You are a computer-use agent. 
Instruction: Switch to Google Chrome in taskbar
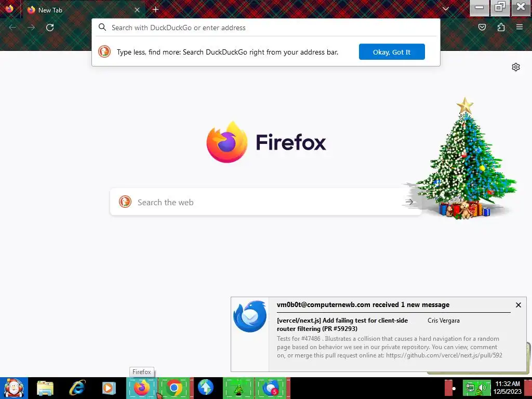pyautogui.click(x=175, y=388)
